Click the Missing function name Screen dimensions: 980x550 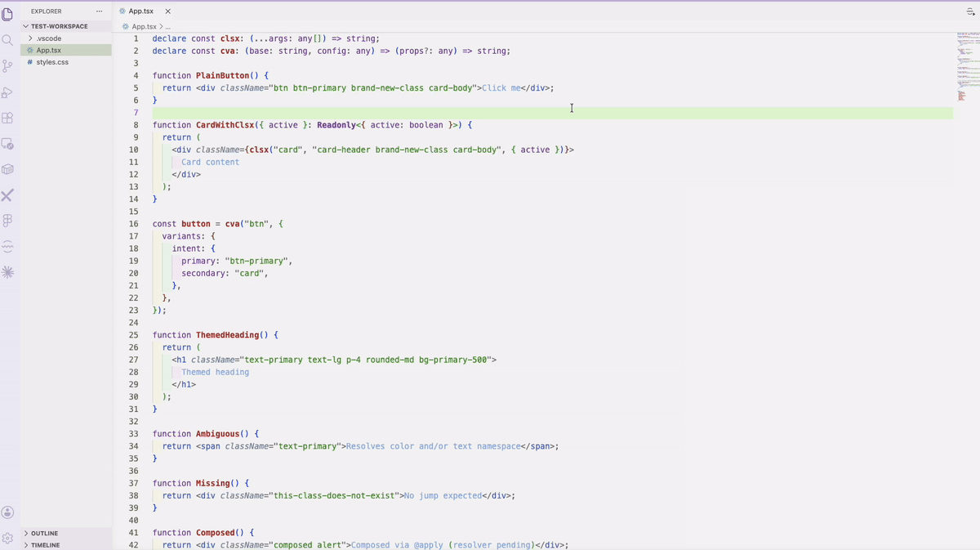click(212, 483)
